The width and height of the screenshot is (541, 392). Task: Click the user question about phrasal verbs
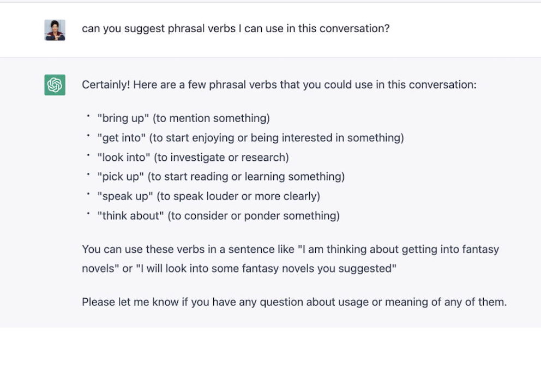tap(236, 29)
